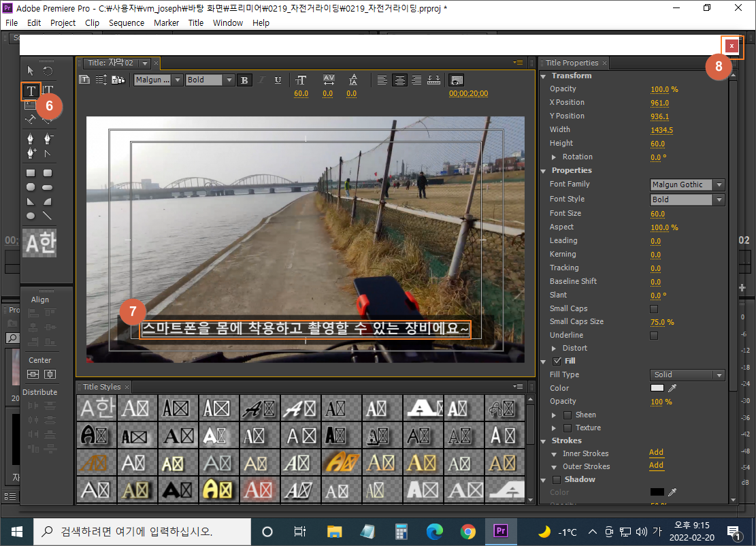Screen dimensions: 756x546
Task: Add an Outer Stroke
Action: coord(656,466)
